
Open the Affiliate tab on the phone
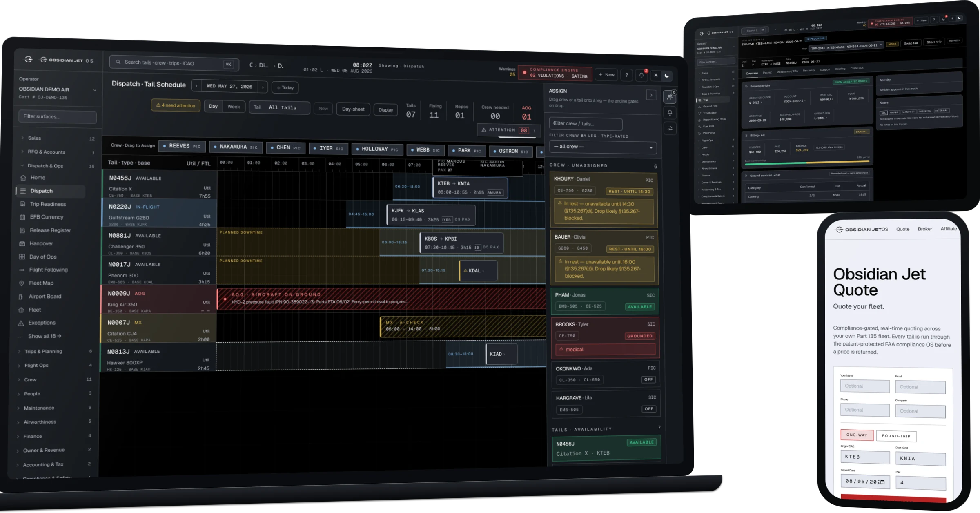[x=949, y=229]
